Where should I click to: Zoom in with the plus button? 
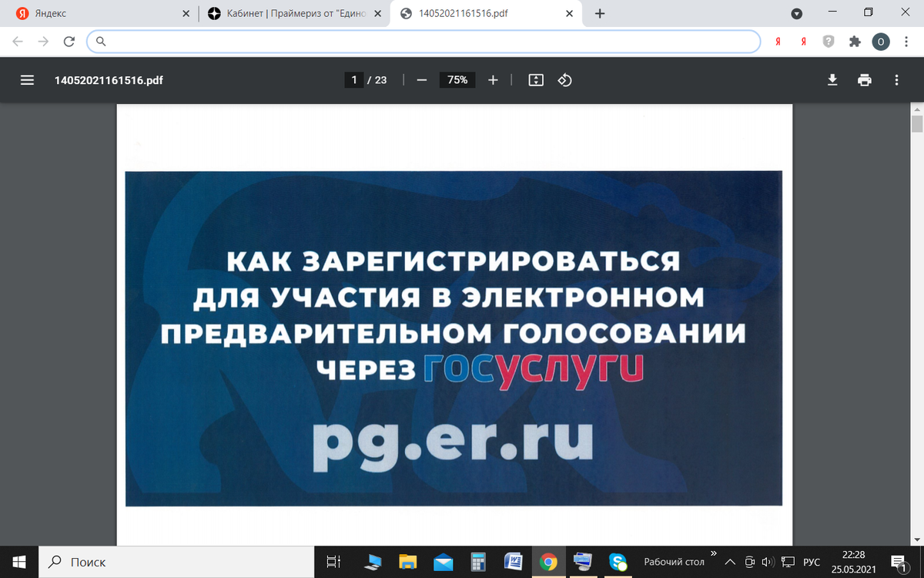(493, 79)
